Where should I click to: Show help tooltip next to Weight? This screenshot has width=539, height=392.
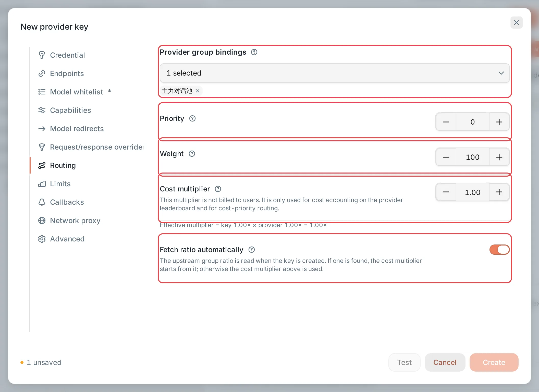[x=192, y=154]
